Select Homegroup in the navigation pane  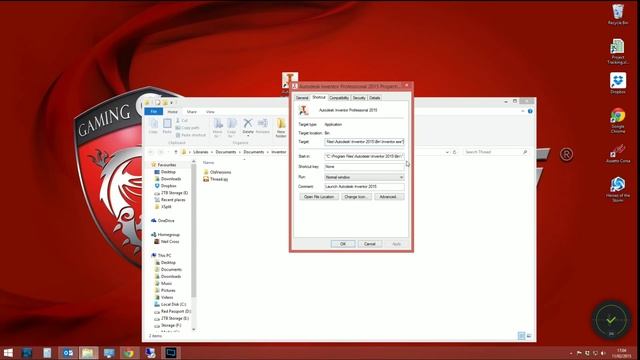tap(165, 235)
